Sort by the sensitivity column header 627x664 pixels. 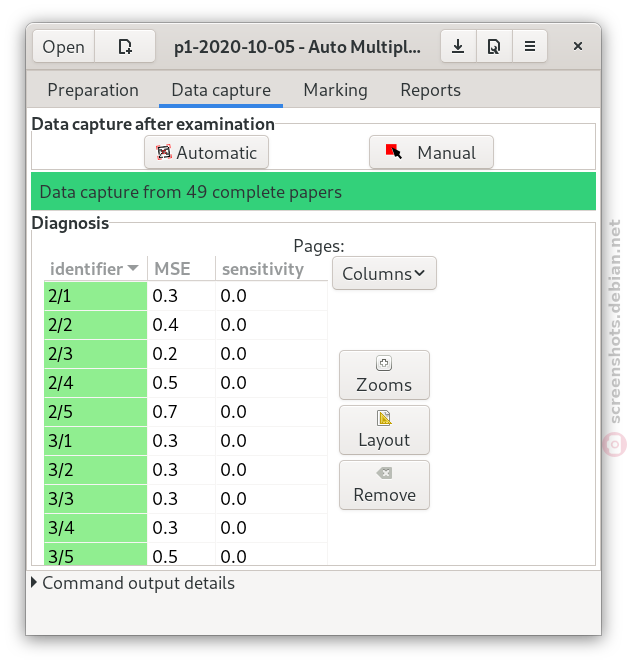coord(272,269)
